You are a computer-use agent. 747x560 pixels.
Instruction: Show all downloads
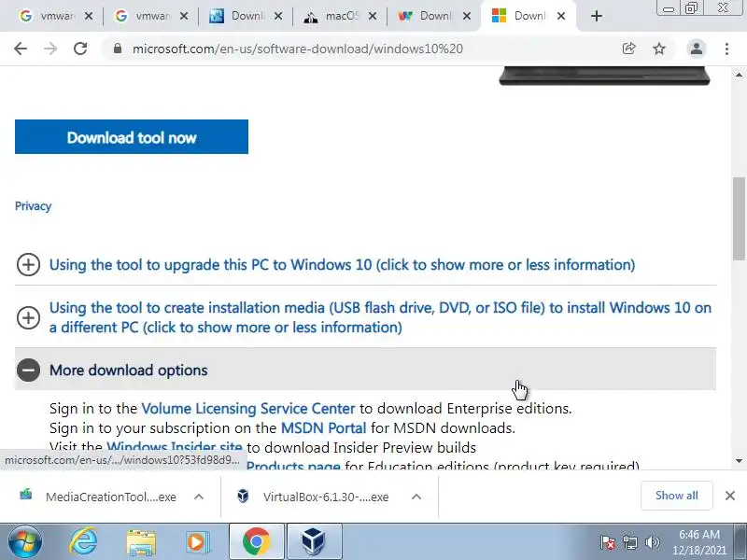tap(676, 496)
